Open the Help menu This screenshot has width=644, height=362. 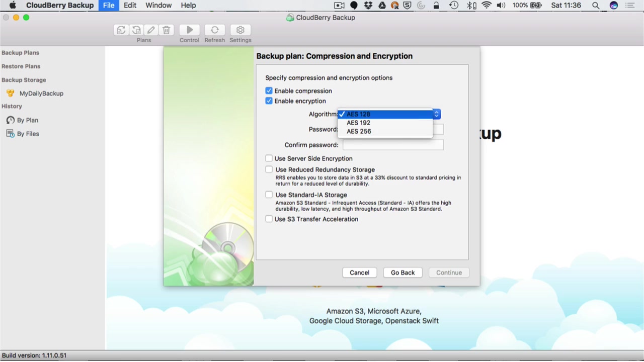point(188,6)
